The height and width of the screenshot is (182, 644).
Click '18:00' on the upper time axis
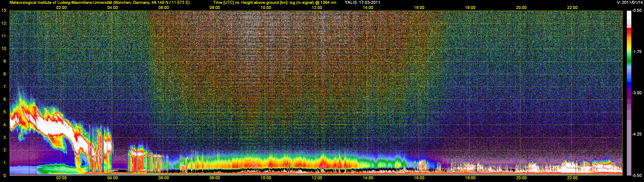click(x=470, y=7)
